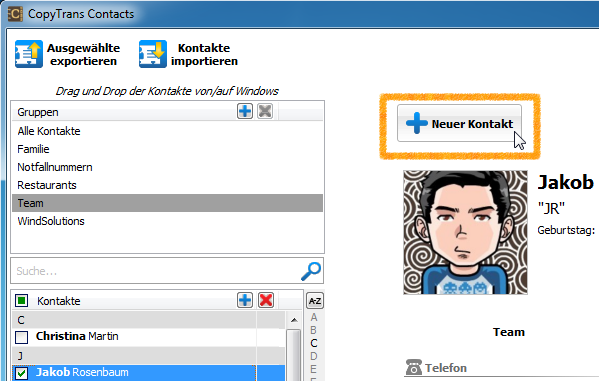Toggle A-Z alphabetical index button
Screen dimensions: 599x381
tap(315, 301)
